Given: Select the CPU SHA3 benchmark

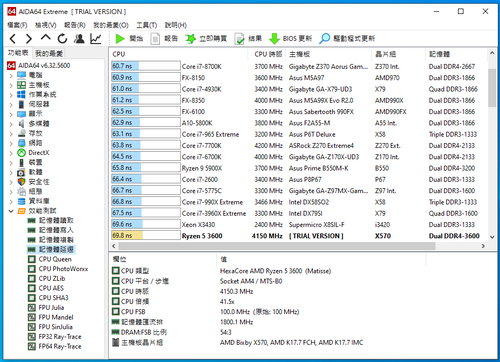Looking at the screenshot, I should [x=48, y=298].
